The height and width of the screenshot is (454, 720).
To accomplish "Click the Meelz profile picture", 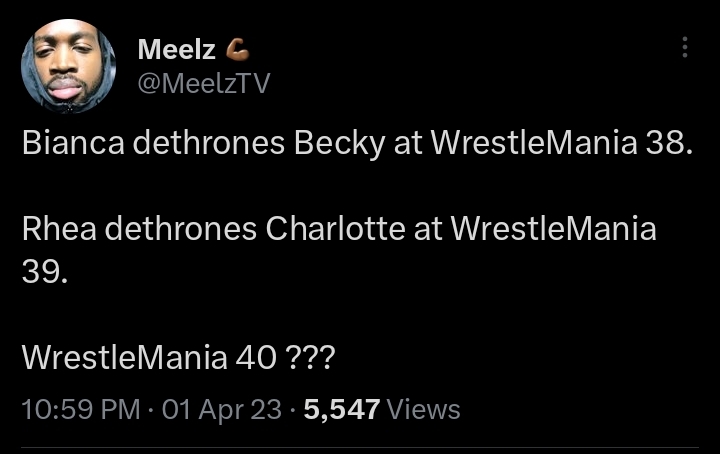I will click(x=68, y=66).
